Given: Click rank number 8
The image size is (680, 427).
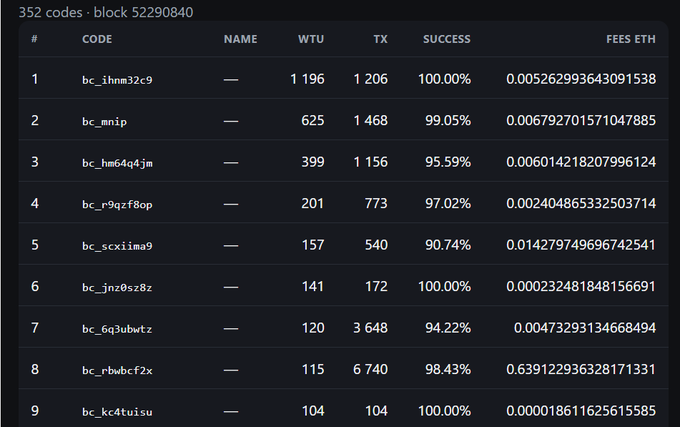Looking at the screenshot, I should (35, 369).
